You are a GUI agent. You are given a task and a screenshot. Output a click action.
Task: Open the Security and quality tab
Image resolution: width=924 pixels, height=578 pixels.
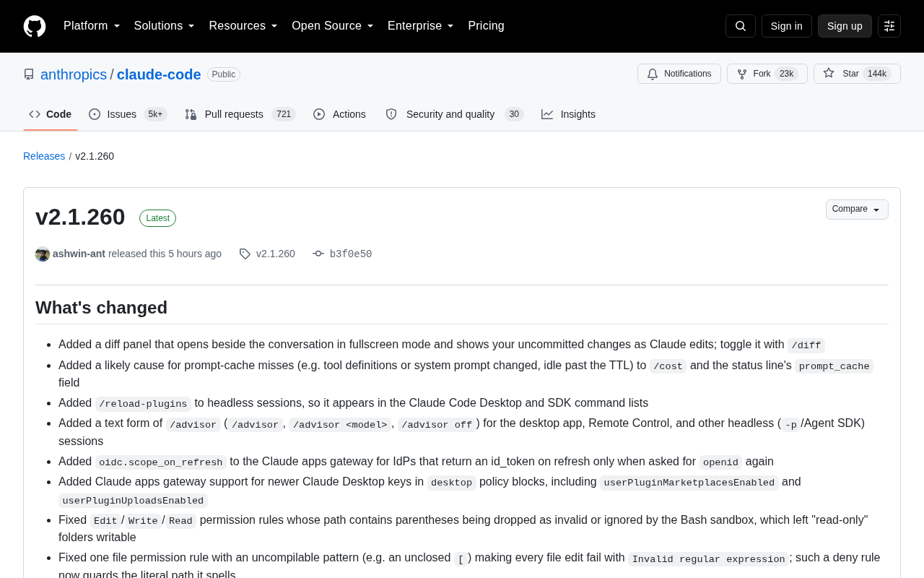454,114
